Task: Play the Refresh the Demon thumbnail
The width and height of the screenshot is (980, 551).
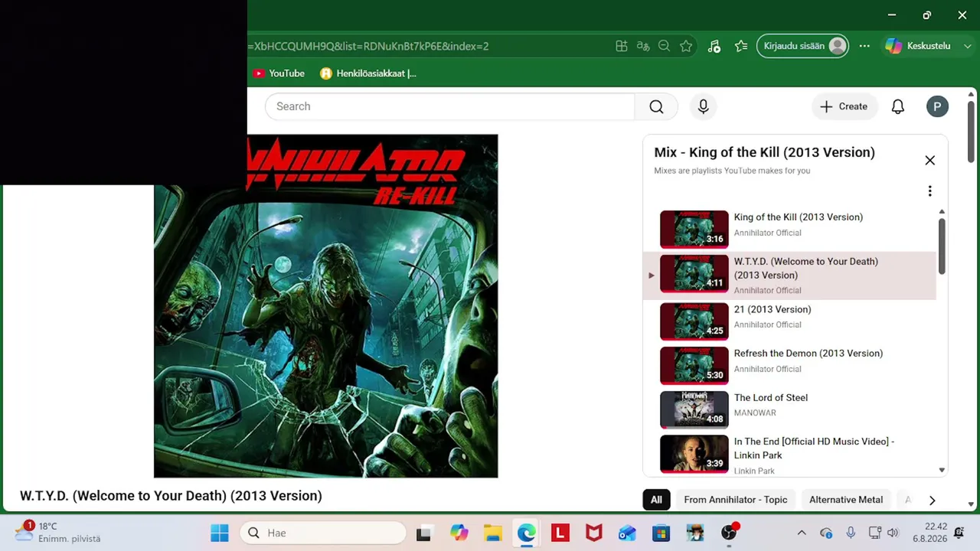Action: pyautogui.click(x=694, y=366)
